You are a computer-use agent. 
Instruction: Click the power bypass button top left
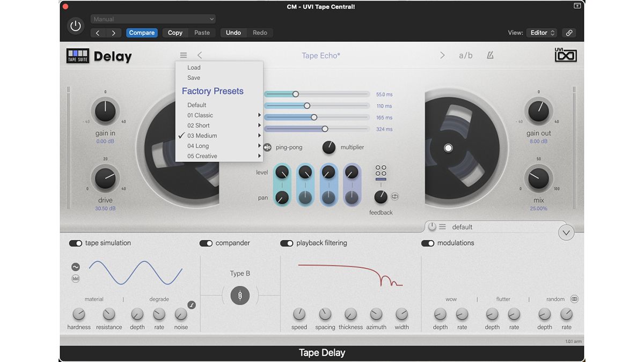click(75, 25)
